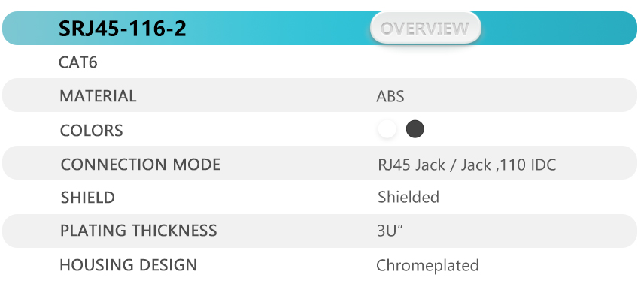
Task: Click the ABS material value
Action: (390, 96)
